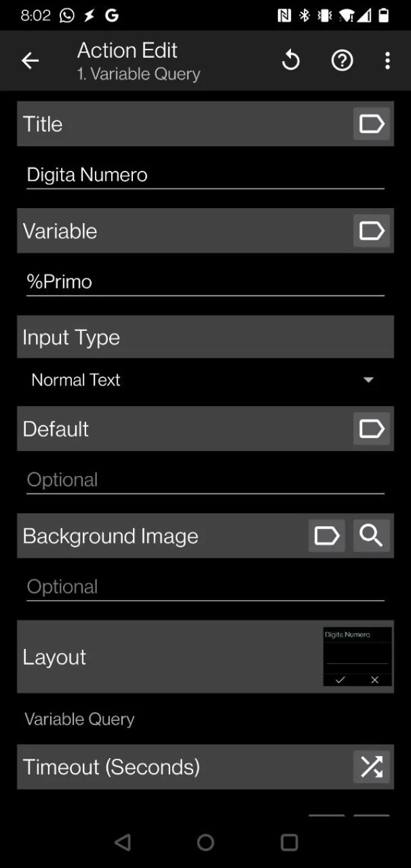Tap the tag icon next to Default
Screen dimensions: 411x868
pos(371,429)
